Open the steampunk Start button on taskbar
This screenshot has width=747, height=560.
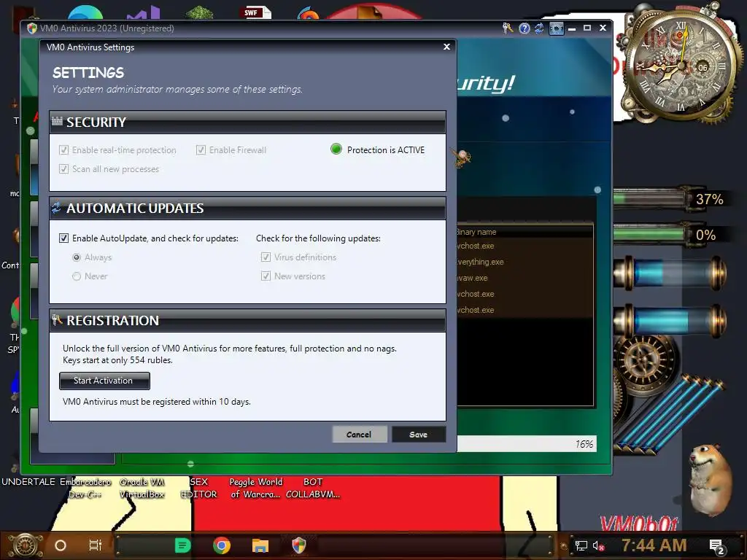26,545
